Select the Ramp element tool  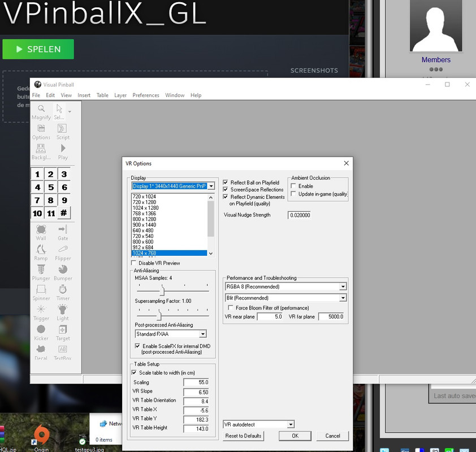point(41,253)
